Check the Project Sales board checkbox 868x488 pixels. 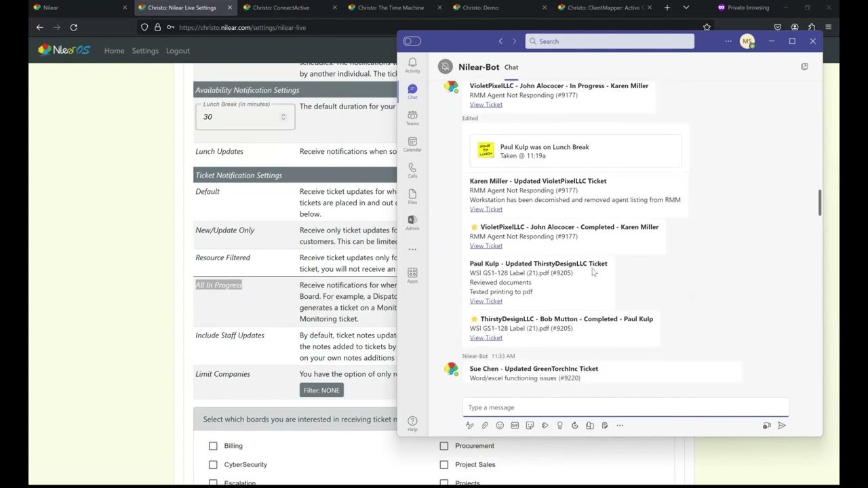[x=444, y=465]
